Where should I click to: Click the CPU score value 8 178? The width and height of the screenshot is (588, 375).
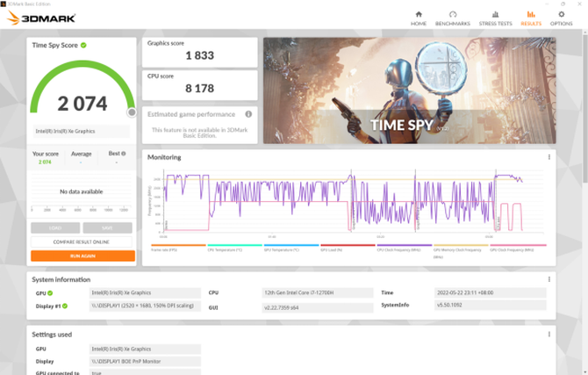tap(200, 89)
